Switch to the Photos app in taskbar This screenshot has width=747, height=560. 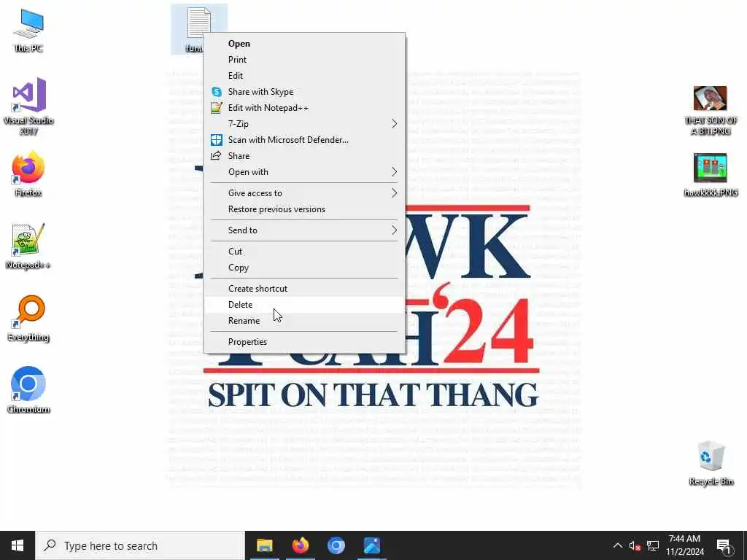(x=371, y=545)
